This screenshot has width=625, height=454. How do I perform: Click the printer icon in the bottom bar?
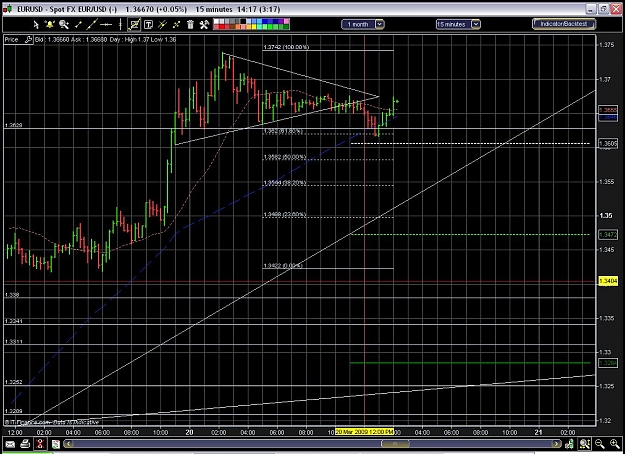[25, 444]
